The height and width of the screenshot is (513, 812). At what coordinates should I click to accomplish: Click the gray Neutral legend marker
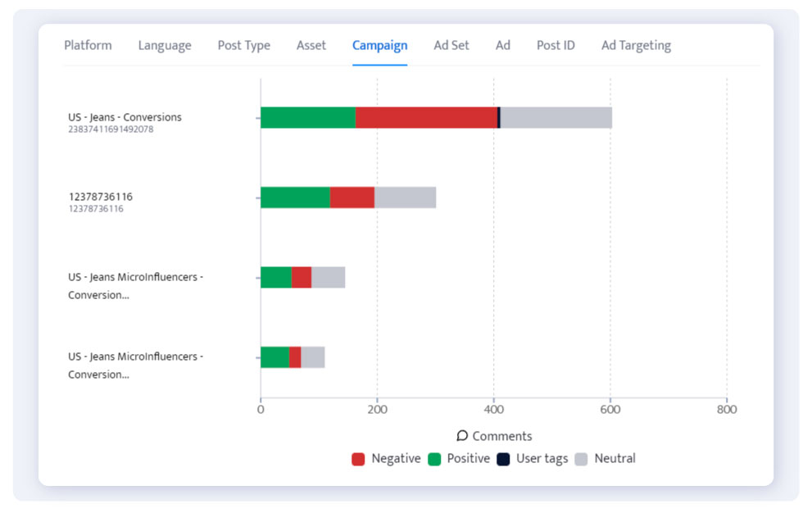click(x=583, y=458)
